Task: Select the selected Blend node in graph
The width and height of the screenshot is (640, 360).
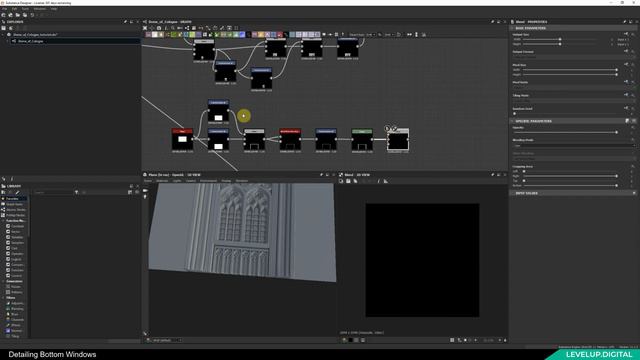Action: (398, 141)
